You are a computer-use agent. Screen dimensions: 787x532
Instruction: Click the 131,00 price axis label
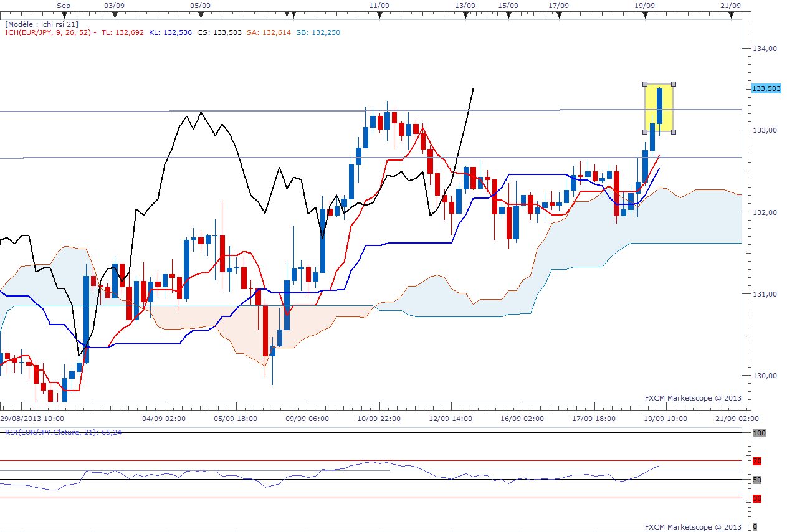766,294
